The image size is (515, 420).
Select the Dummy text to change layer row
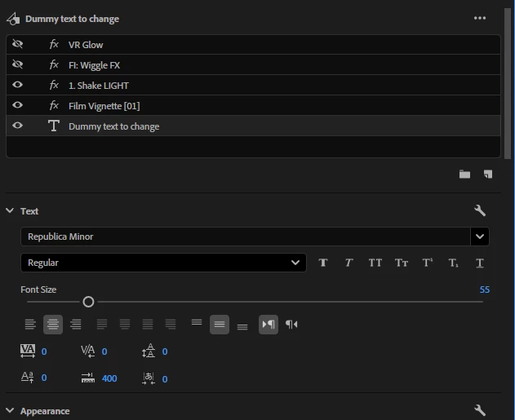tap(253, 126)
